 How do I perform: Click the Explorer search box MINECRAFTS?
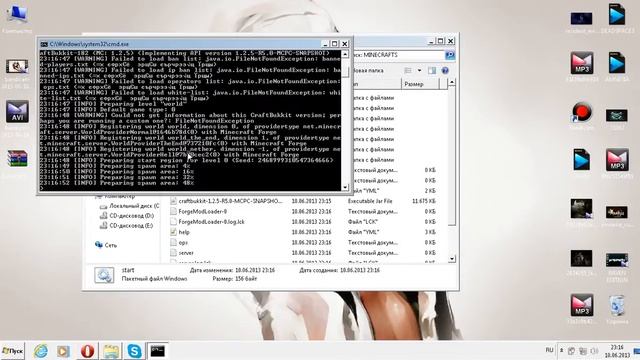pyautogui.click(x=398, y=55)
